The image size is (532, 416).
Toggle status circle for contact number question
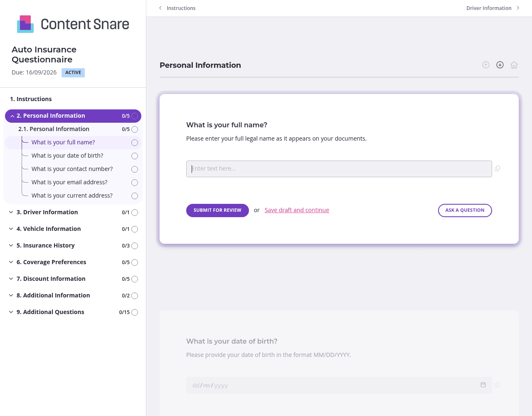tap(135, 169)
